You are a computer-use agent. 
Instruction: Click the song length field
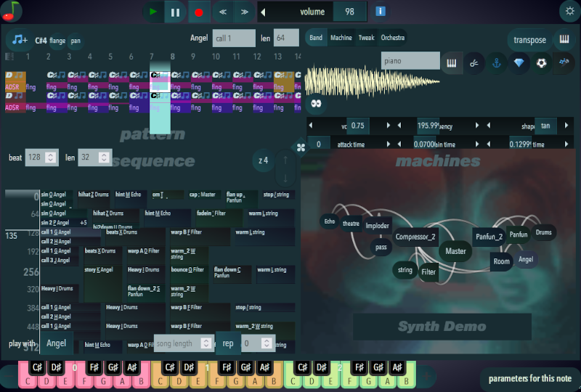[184, 343]
